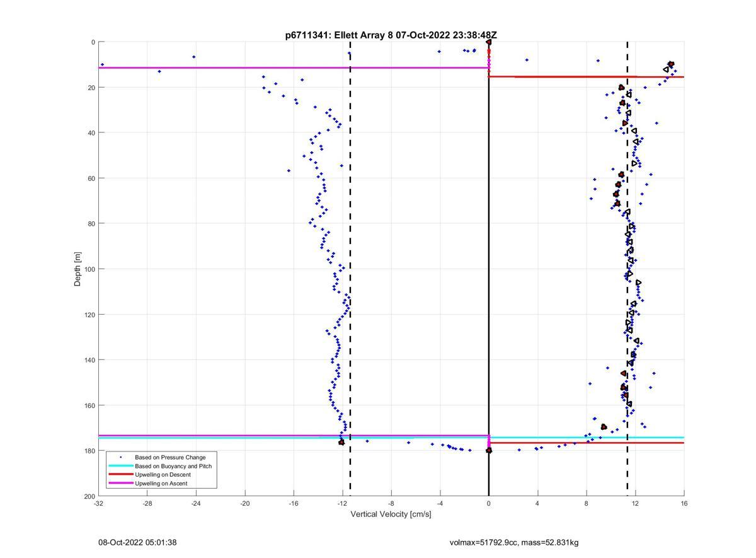Click the red marker near 9.5 cm/s at 170 m
This screenshot has width=756, height=558.
pos(604,427)
